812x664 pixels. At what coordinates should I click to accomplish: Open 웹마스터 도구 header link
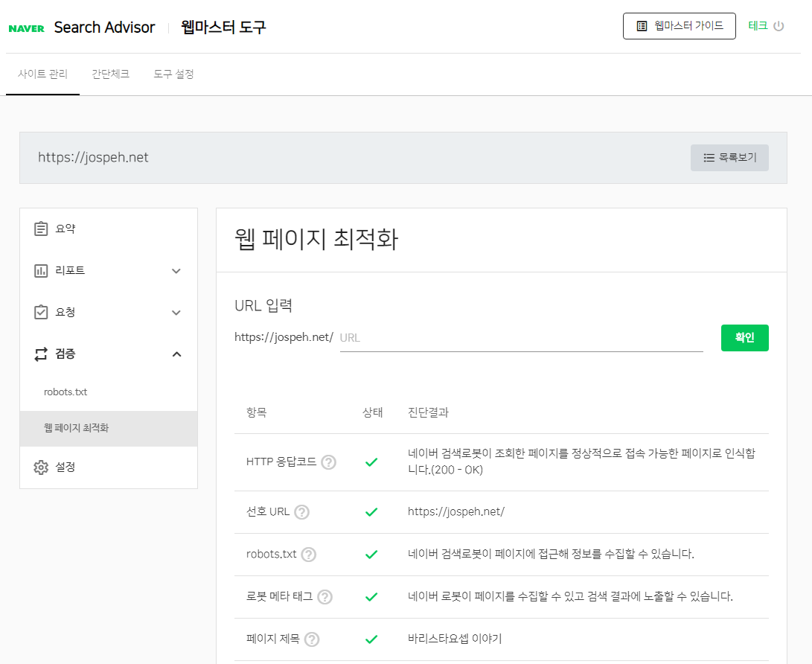click(223, 27)
